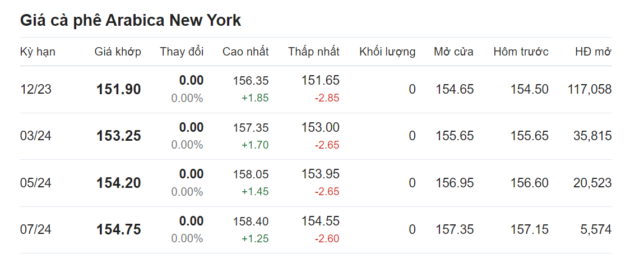Click the green +1.85 high change value

(255, 98)
